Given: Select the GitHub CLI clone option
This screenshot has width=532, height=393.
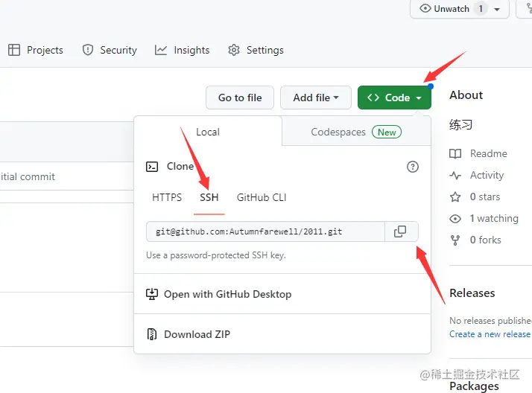Looking at the screenshot, I should [x=262, y=197].
